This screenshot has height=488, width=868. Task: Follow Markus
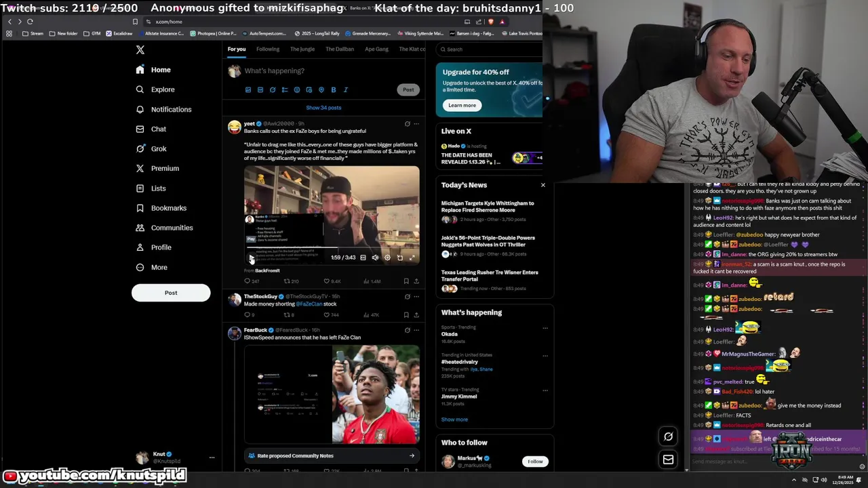[x=535, y=462]
